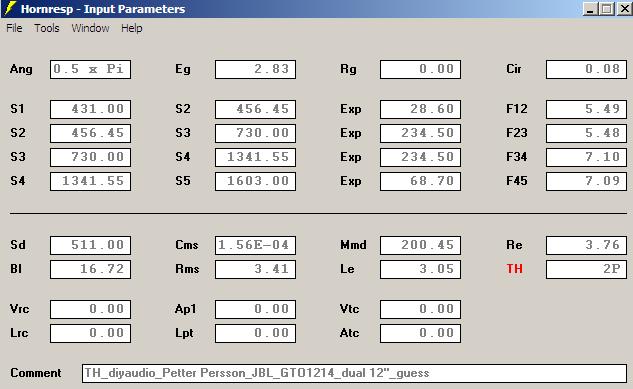
Task: Click the Vtc input field
Action: pos(420,309)
